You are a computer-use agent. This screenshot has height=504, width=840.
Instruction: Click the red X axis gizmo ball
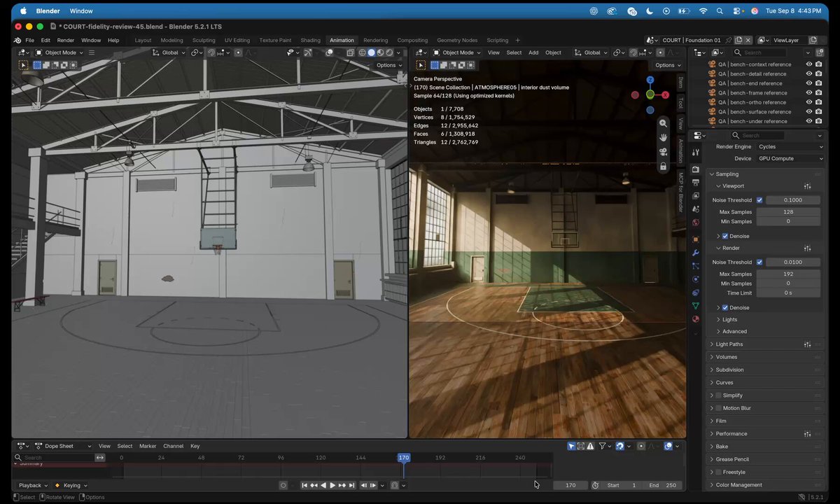click(x=665, y=94)
